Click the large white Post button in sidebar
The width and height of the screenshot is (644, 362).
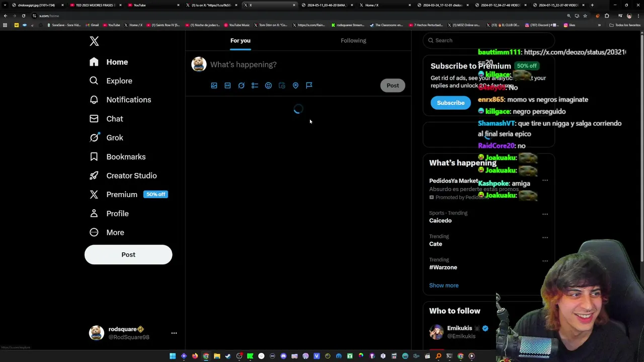click(x=128, y=254)
